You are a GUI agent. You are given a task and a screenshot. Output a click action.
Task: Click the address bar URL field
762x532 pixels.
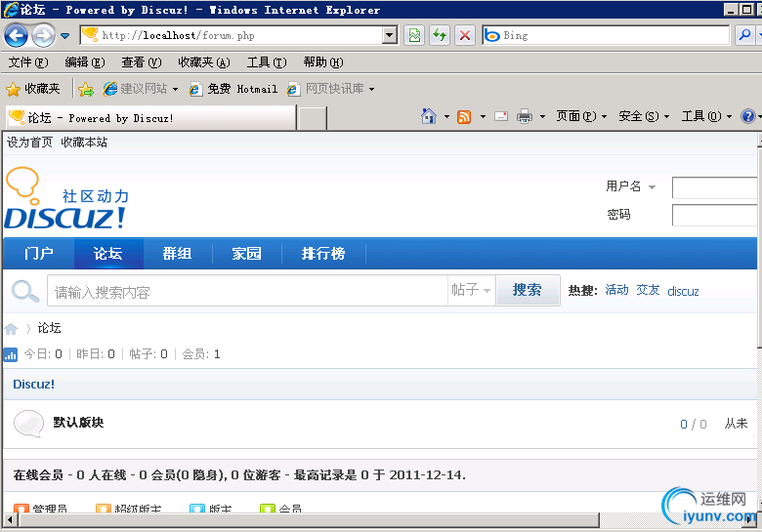233,35
